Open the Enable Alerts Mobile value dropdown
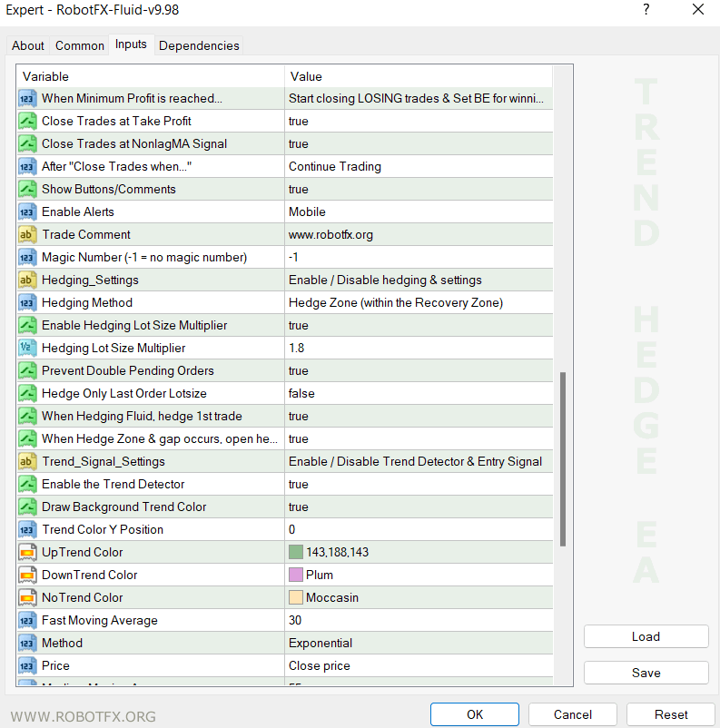 pyautogui.click(x=419, y=212)
